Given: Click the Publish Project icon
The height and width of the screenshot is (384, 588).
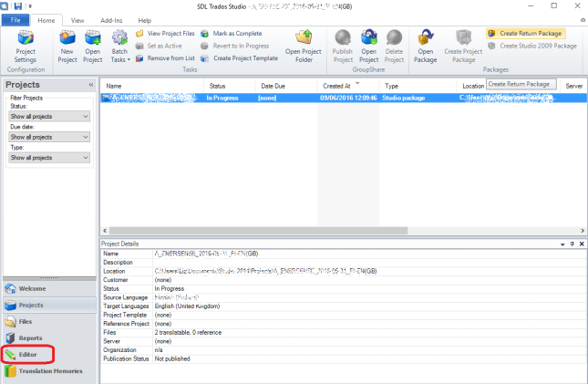Looking at the screenshot, I should (x=344, y=45).
